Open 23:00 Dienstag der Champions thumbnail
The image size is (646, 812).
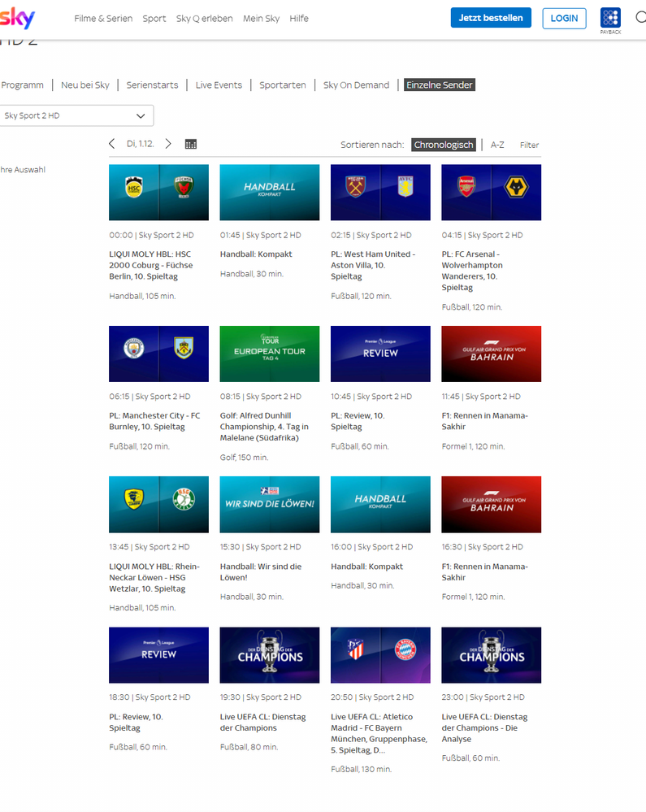pyautogui.click(x=492, y=655)
